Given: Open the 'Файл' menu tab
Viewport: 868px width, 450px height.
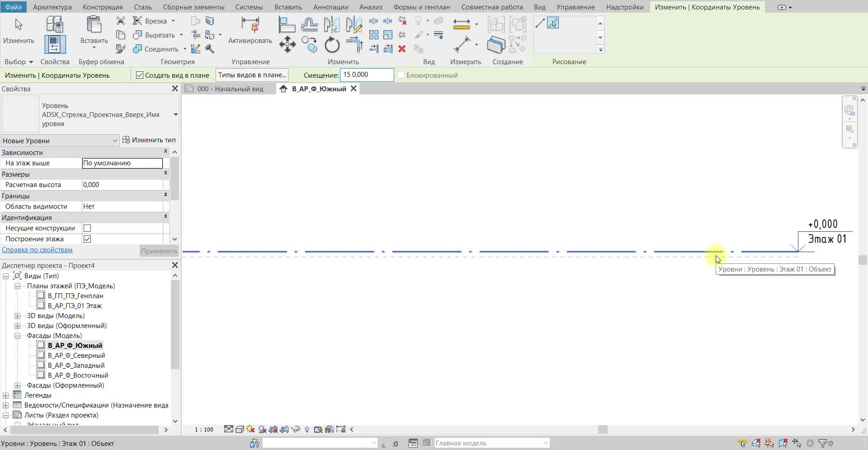Looking at the screenshot, I should tap(14, 7).
